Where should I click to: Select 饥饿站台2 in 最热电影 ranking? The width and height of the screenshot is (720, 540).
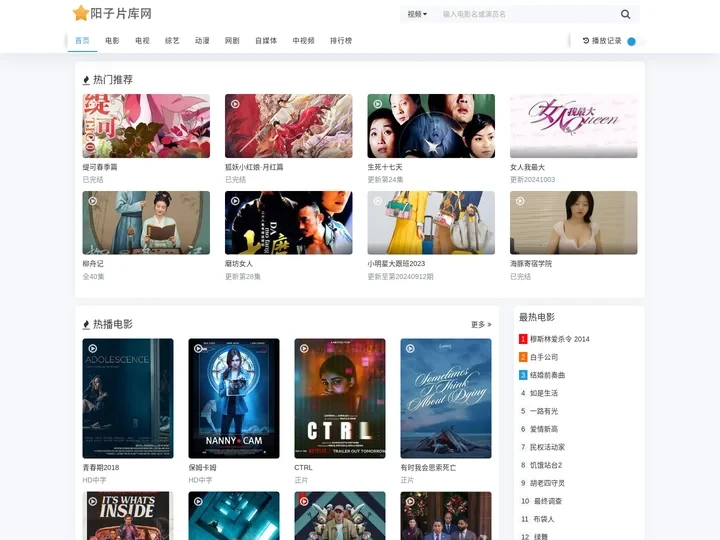[546, 465]
